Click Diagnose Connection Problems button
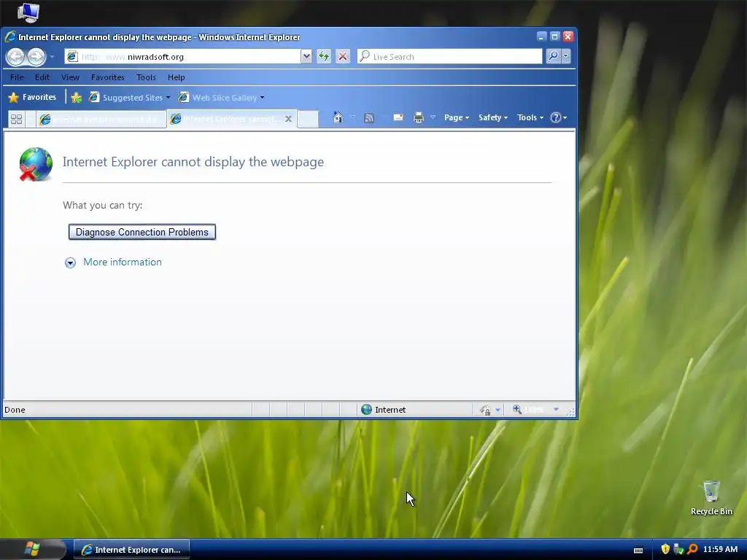The height and width of the screenshot is (560, 747). [x=142, y=232]
